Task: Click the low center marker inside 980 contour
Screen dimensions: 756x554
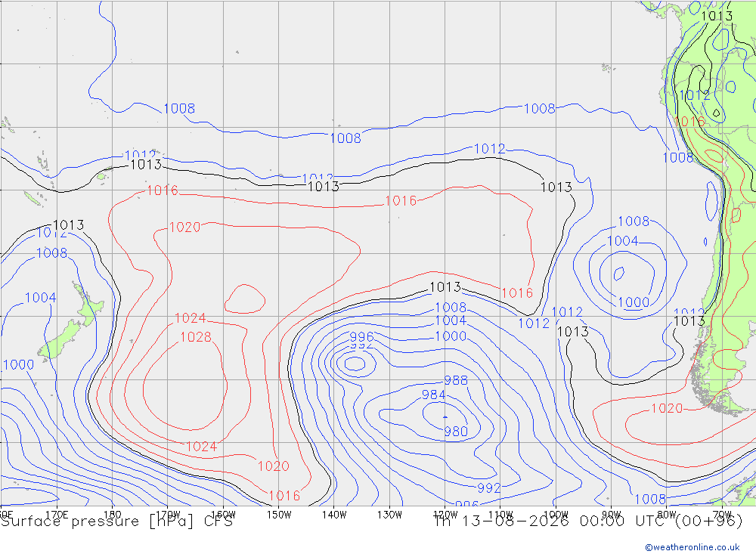Action: (445, 416)
